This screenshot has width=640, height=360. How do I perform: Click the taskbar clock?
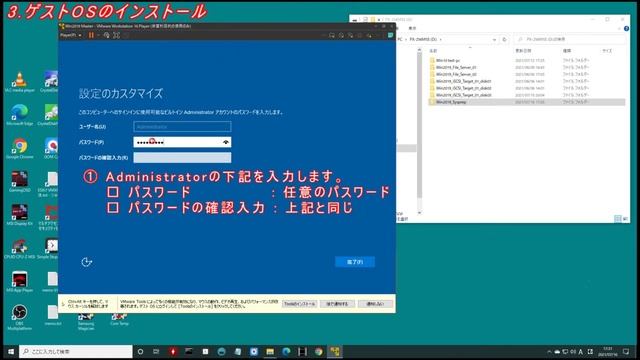click(608, 351)
